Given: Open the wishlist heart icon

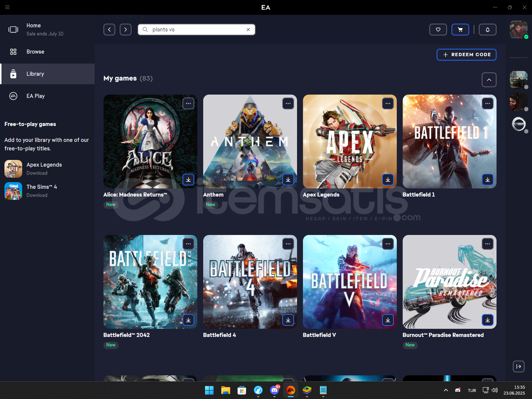Looking at the screenshot, I should 438,30.
